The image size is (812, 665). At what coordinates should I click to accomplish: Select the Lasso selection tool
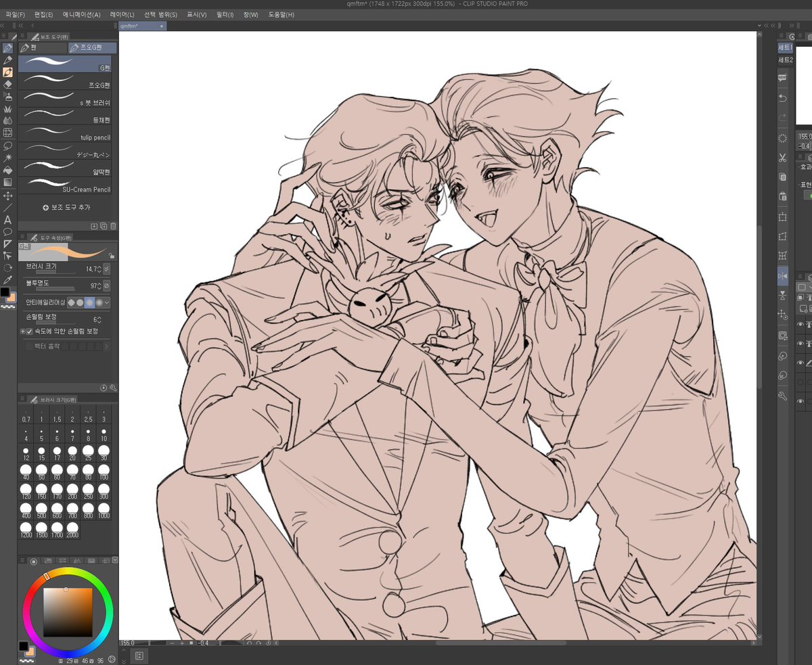tap(7, 145)
